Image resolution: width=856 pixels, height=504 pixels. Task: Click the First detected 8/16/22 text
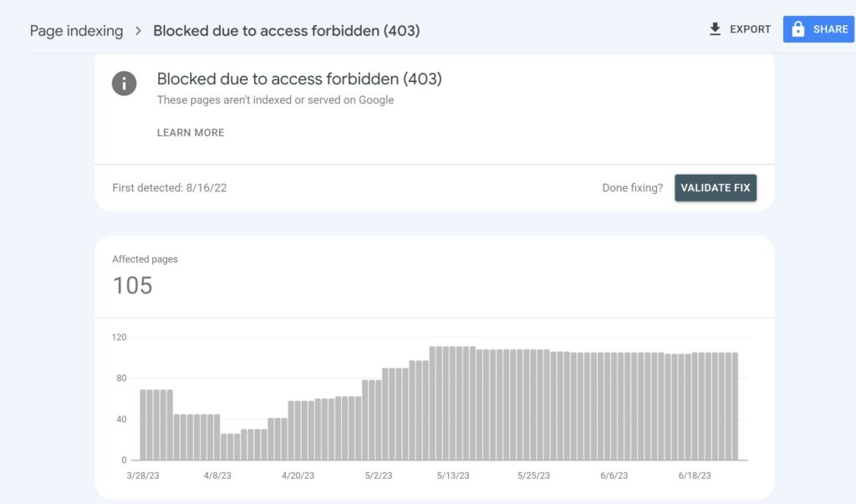point(170,188)
